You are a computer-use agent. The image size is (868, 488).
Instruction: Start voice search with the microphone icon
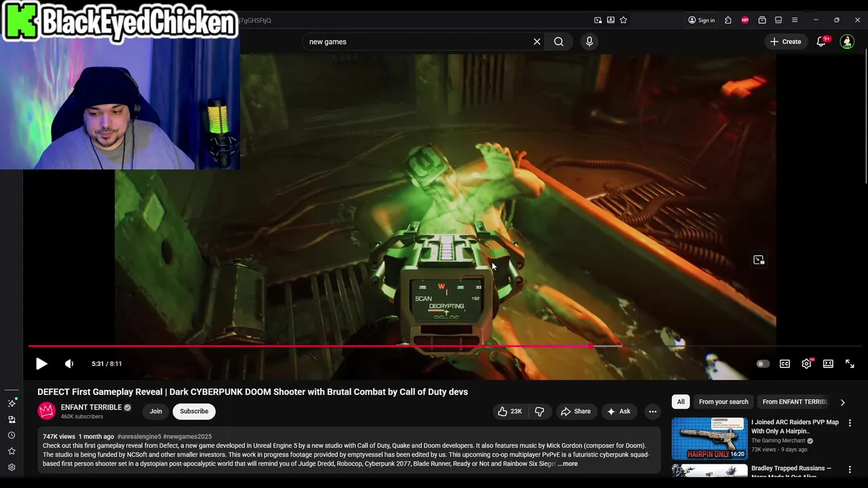(589, 41)
